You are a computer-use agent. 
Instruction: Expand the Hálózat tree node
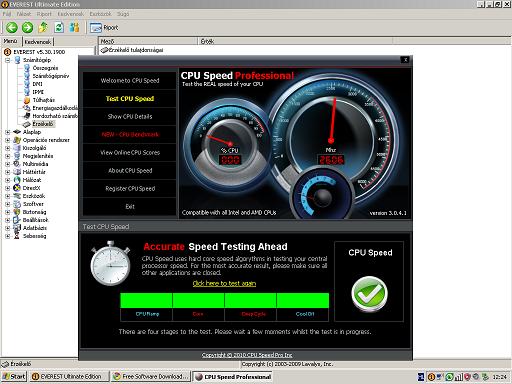point(8,180)
